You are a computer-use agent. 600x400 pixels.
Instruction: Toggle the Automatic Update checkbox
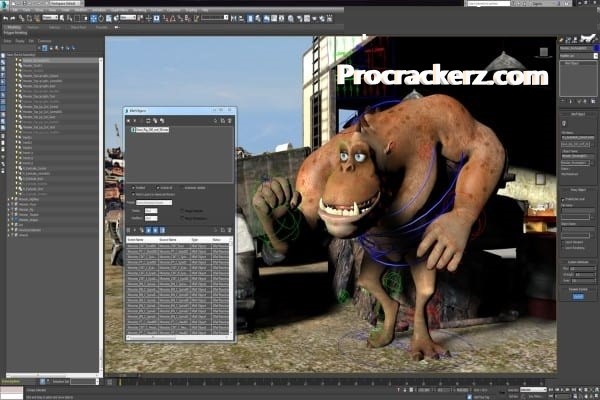coord(182,188)
